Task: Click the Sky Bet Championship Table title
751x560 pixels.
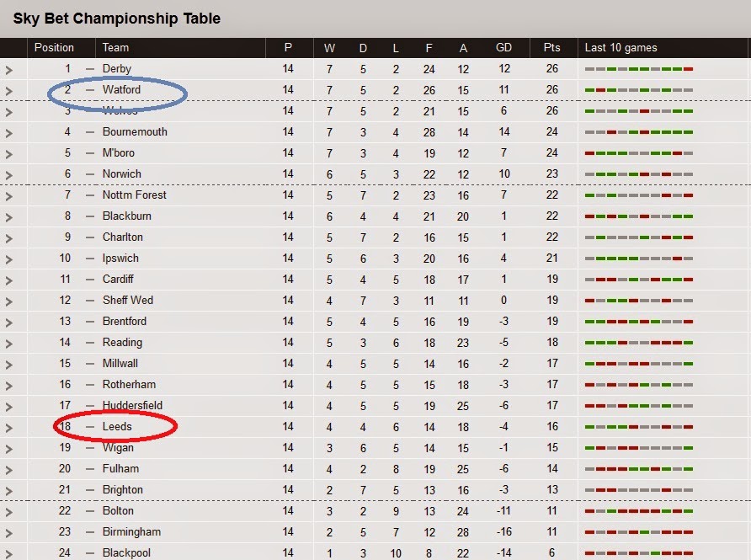Action: tap(117, 19)
